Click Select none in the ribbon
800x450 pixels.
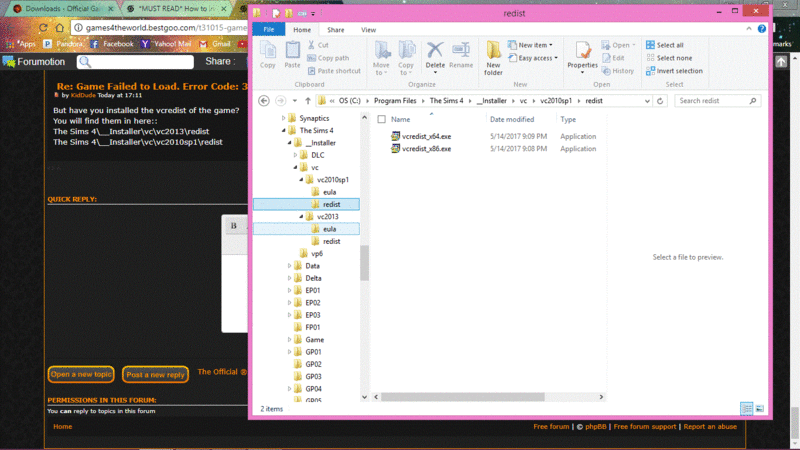pos(669,58)
